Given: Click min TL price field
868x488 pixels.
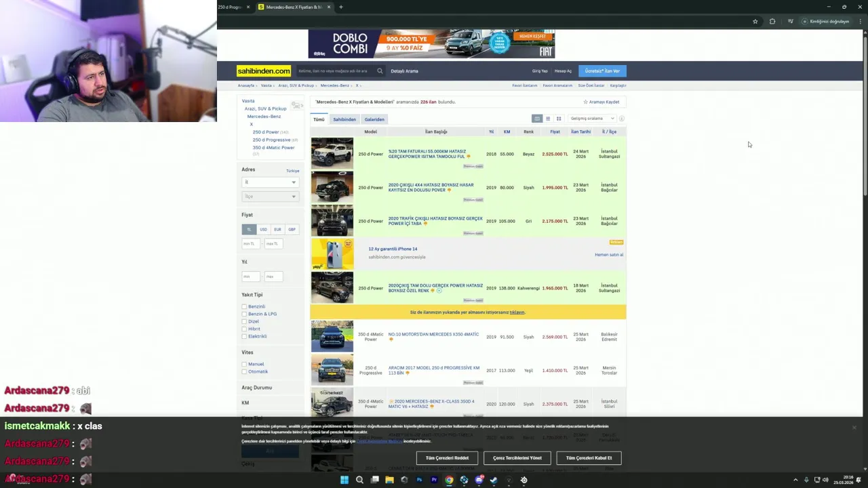Looking at the screenshot, I should coord(251,243).
